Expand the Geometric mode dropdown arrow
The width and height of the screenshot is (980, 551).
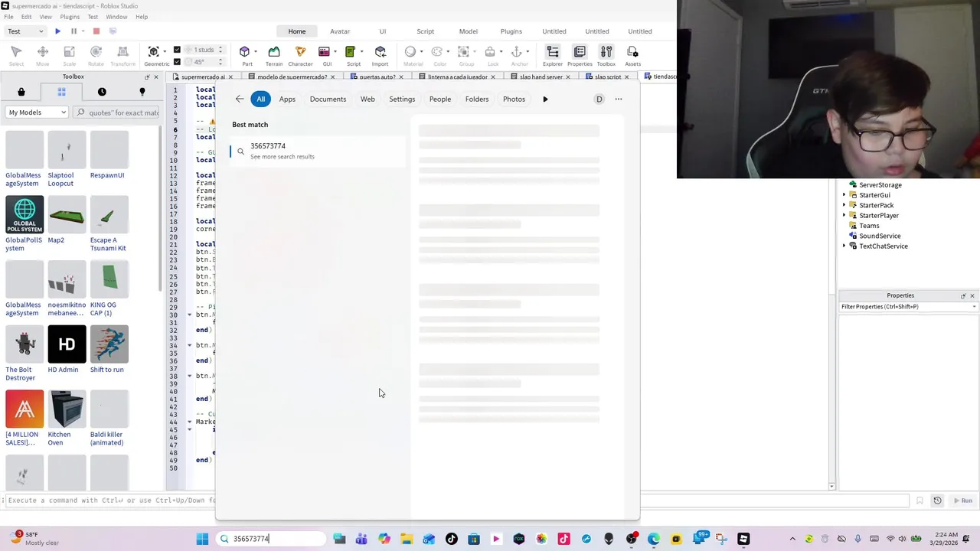point(165,52)
